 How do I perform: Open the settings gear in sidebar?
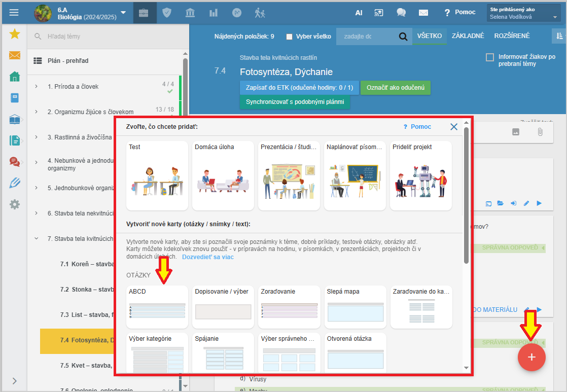(15, 204)
